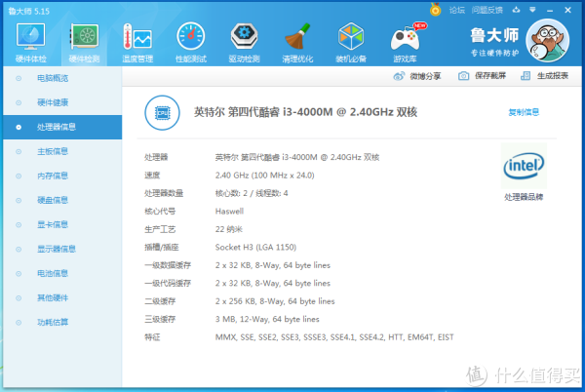
Task: Open the title bar dropdown menu arrow
Action: coord(532,10)
